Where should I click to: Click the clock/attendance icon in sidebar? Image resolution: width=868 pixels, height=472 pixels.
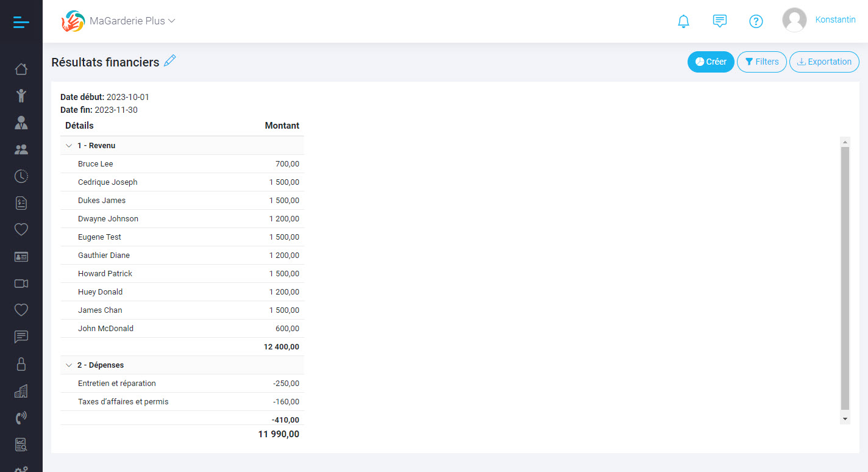pos(21,176)
